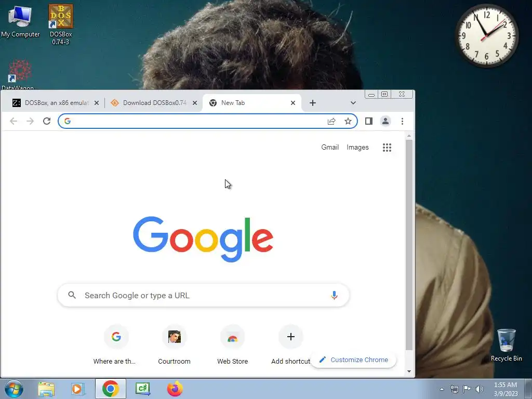This screenshot has width=532, height=399.
Task: Open the Courtroom shortcut
Action: click(174, 345)
